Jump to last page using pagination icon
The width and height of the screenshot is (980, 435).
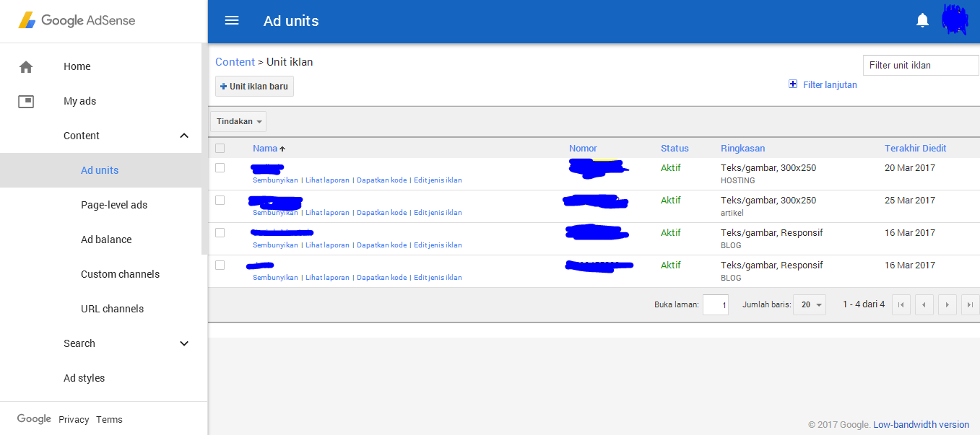click(x=970, y=304)
